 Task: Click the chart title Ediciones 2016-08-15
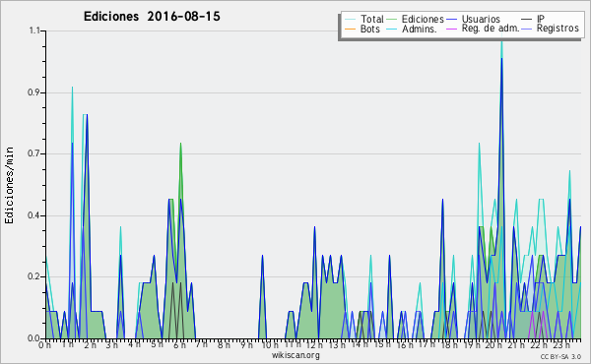(152, 17)
